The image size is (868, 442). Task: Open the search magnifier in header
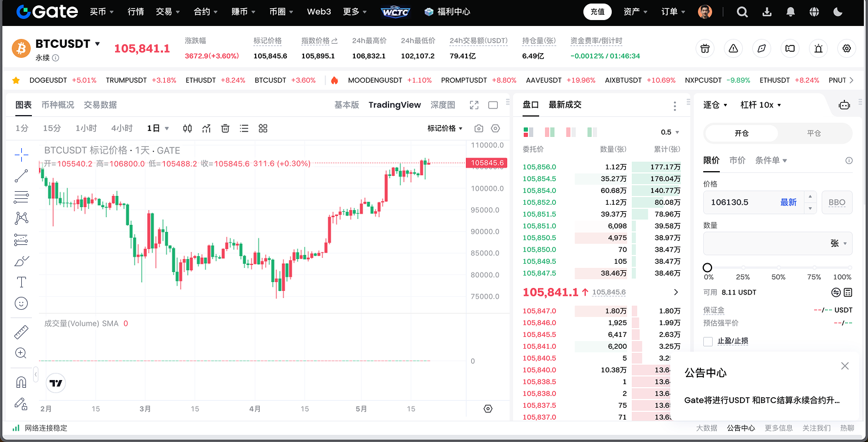pos(742,12)
